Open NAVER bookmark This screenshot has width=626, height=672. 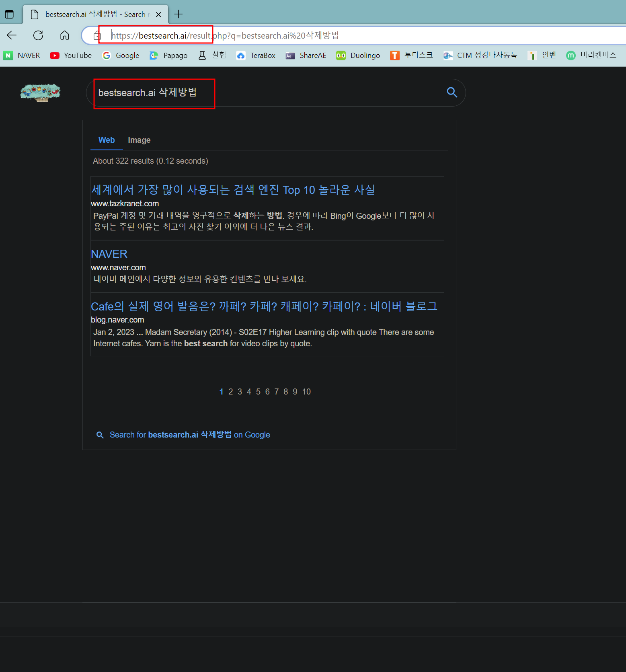22,55
